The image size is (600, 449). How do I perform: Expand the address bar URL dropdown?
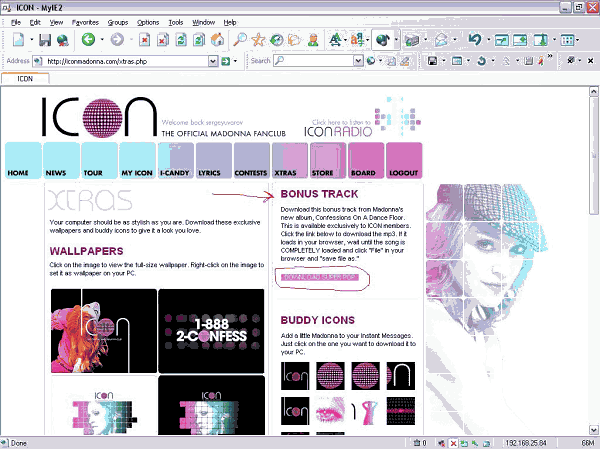tap(213, 61)
